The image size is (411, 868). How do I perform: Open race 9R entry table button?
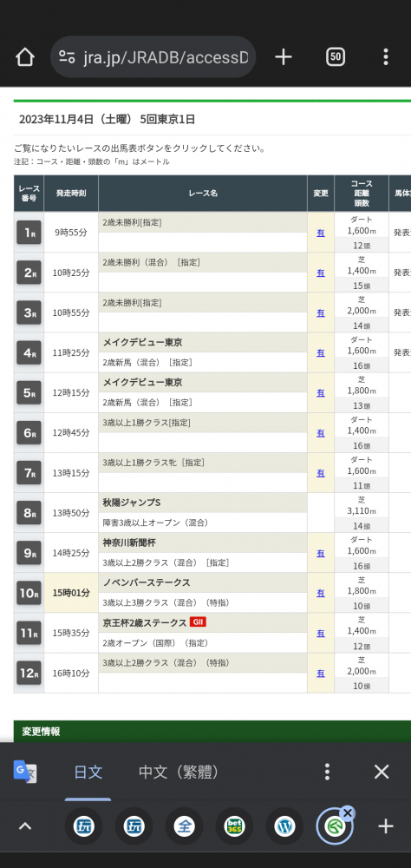click(x=29, y=553)
